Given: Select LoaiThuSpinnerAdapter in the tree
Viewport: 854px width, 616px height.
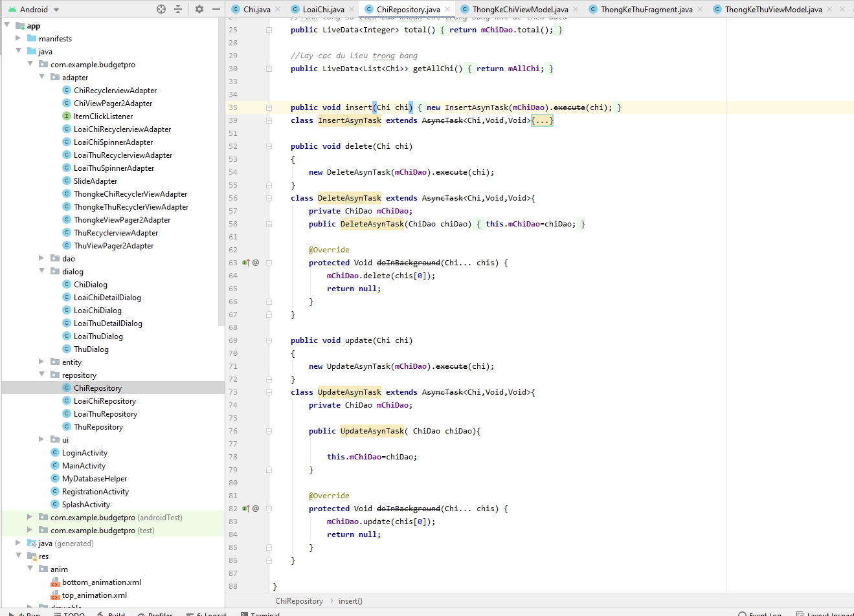Looking at the screenshot, I should pos(114,168).
